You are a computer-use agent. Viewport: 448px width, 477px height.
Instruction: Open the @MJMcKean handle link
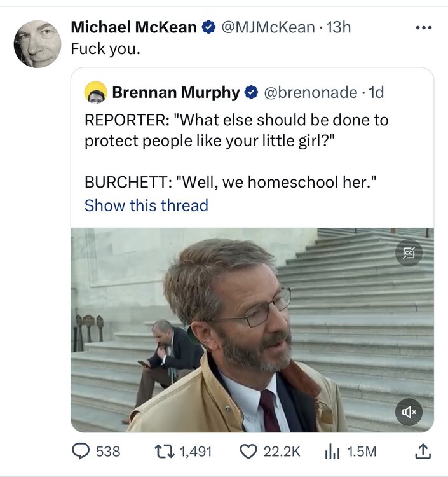coord(268,27)
